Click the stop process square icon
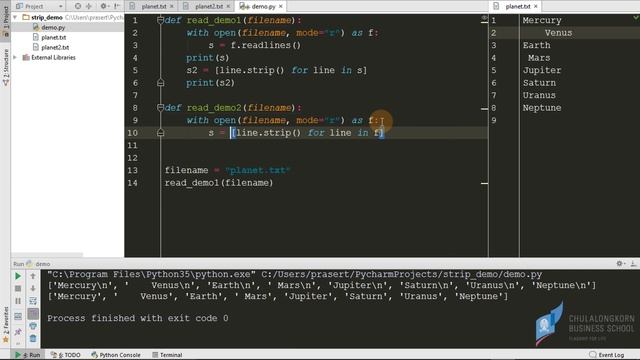640x360 pixels. (x=18, y=289)
